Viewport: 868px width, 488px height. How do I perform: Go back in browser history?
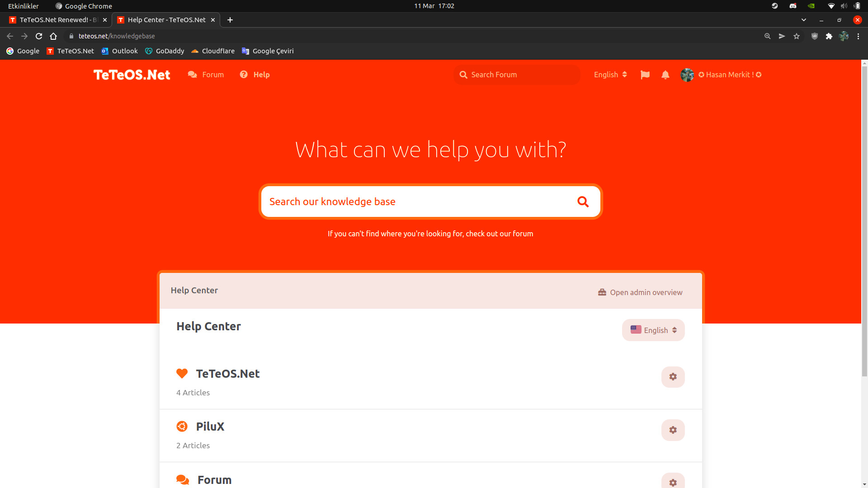(10, 36)
